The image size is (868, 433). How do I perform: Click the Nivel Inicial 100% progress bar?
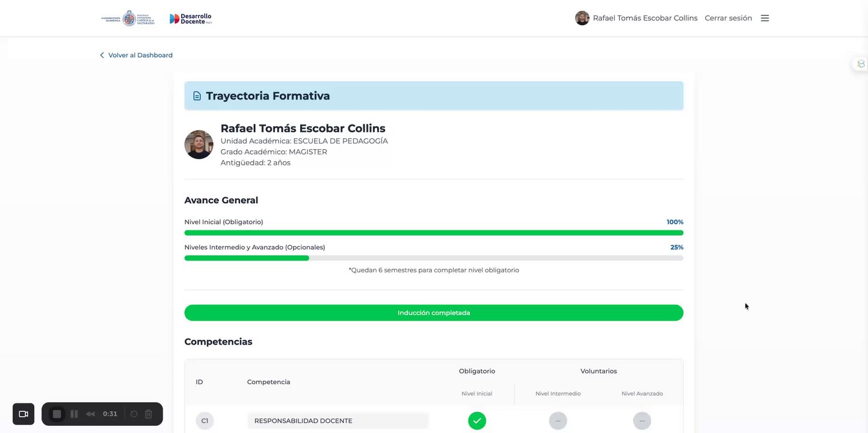tap(434, 233)
